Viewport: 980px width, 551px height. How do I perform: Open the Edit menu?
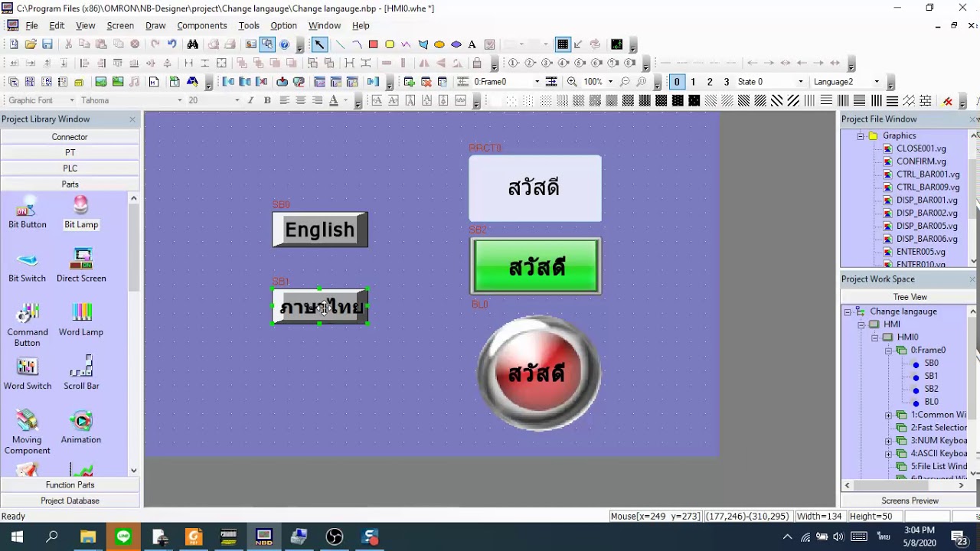(57, 25)
